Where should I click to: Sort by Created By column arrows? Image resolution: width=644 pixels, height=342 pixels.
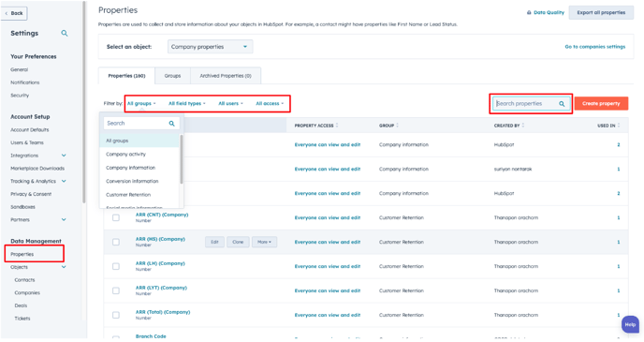pos(523,126)
